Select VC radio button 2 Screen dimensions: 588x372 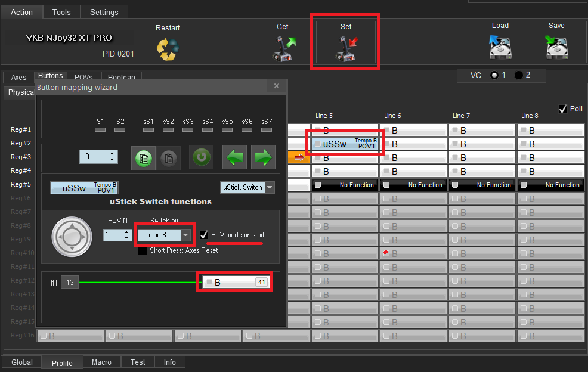[x=519, y=75]
